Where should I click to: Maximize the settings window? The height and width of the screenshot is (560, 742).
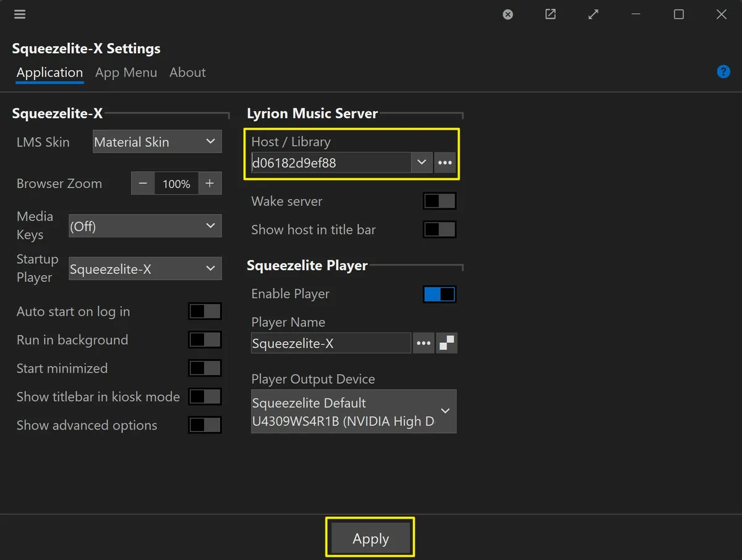pyautogui.click(x=679, y=14)
